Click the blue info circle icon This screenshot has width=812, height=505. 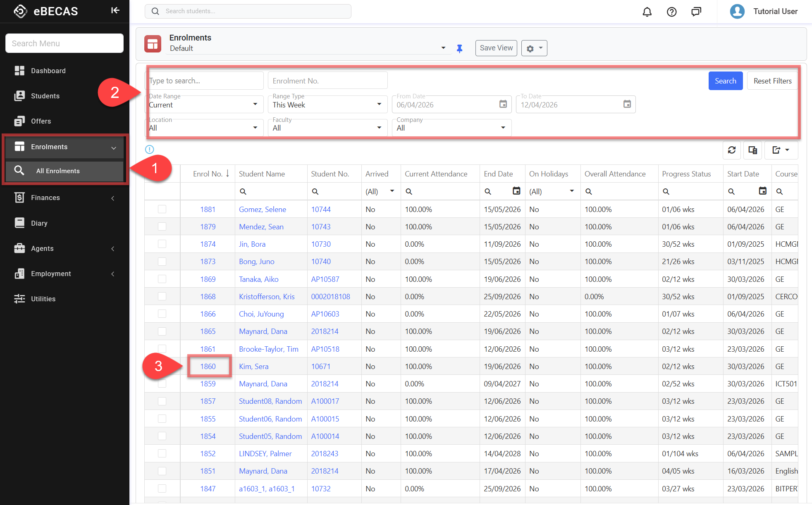pos(150,149)
